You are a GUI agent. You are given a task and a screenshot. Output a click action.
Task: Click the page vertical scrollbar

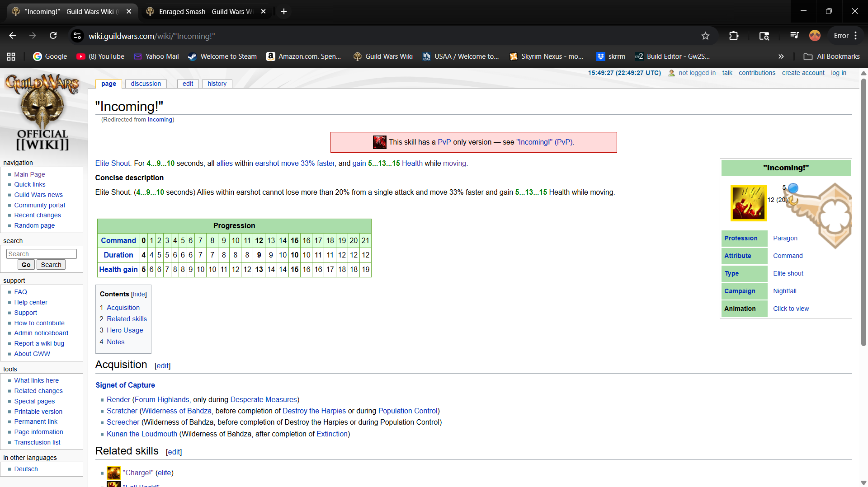tap(863, 212)
